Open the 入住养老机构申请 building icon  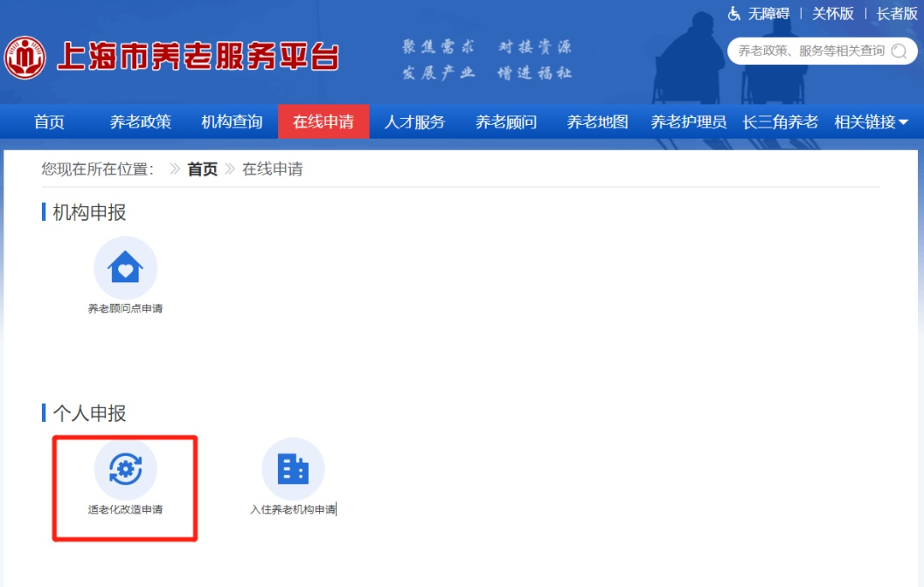click(x=293, y=469)
